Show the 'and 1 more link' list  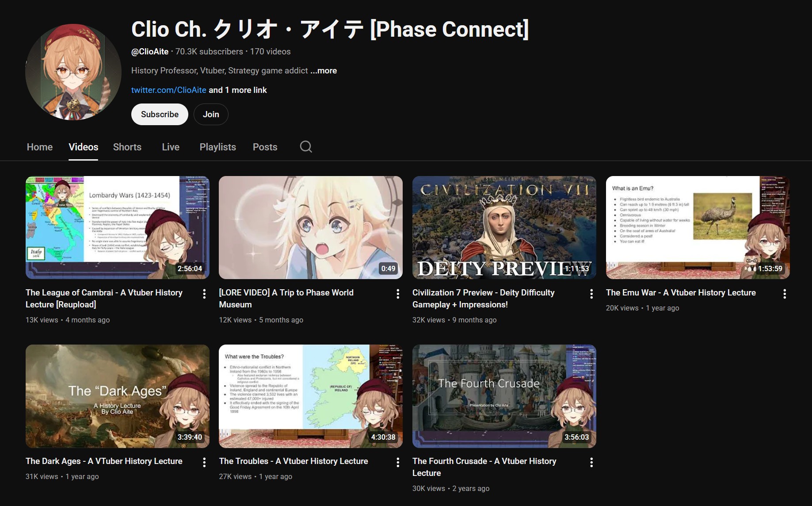coord(238,90)
